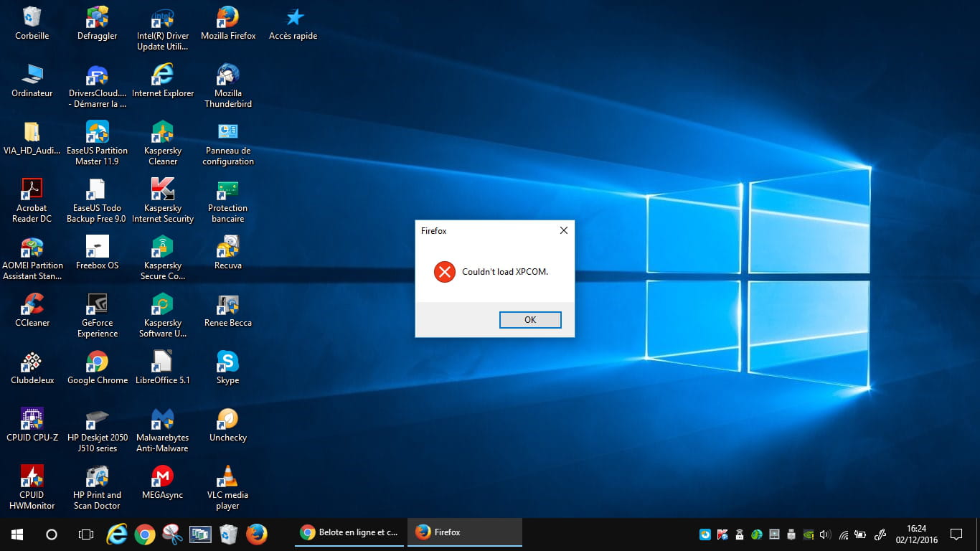Image resolution: width=980 pixels, height=551 pixels.
Task: Select the Defraggler desktop shortcut
Action: [x=98, y=24]
